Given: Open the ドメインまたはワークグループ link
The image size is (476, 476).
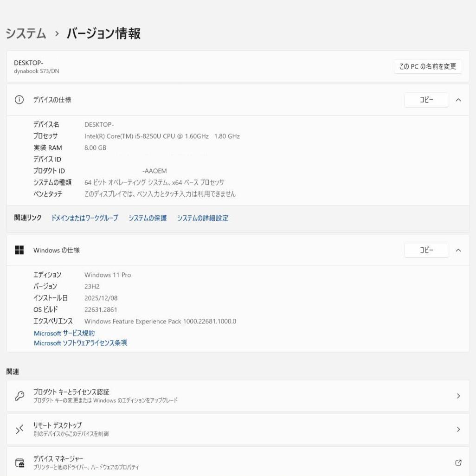Looking at the screenshot, I should [x=84, y=218].
